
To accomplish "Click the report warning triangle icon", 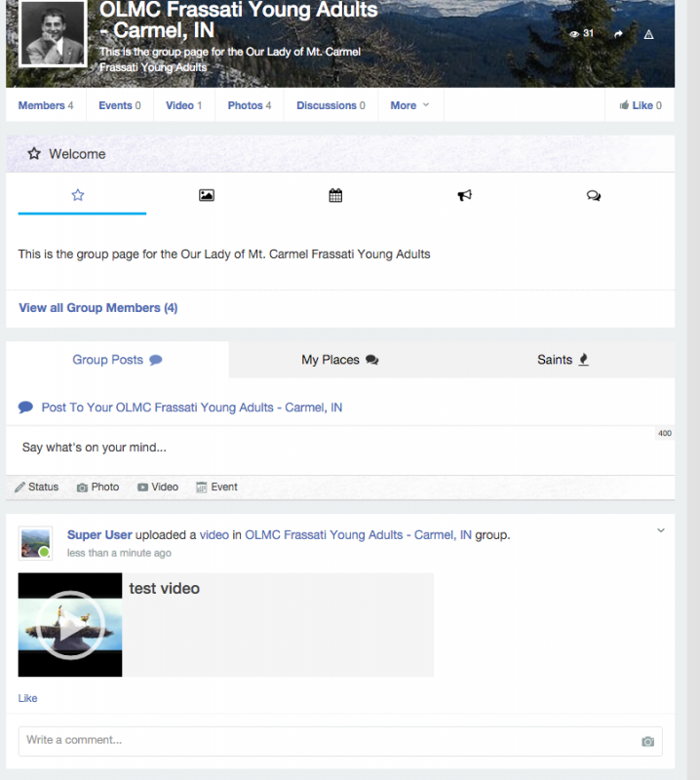I will click(x=648, y=34).
